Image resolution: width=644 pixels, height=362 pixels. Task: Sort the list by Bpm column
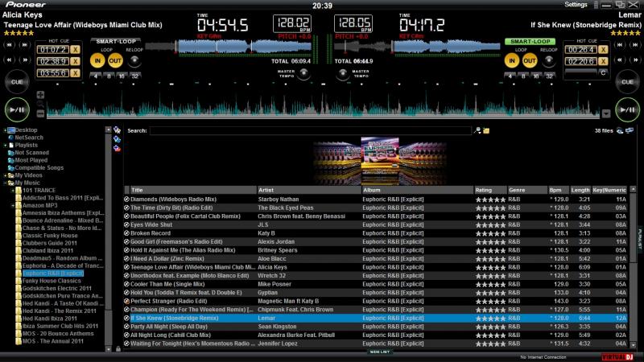(x=559, y=190)
